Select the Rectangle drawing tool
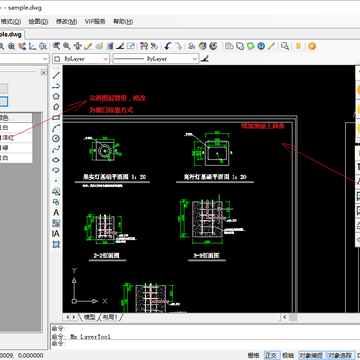 click(56, 117)
